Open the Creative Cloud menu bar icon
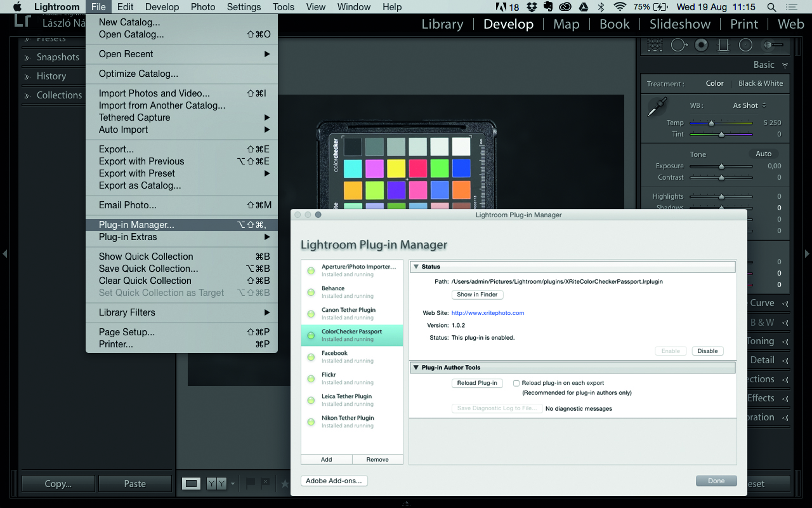Viewport: 812px width, 508px height. coord(566,7)
